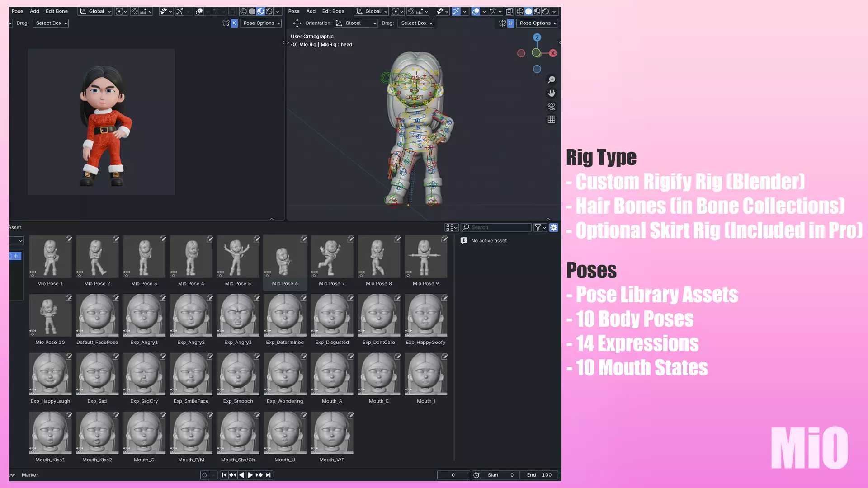868x488 pixels.
Task: Toggle camera view icon in viewport
Action: [551, 106]
